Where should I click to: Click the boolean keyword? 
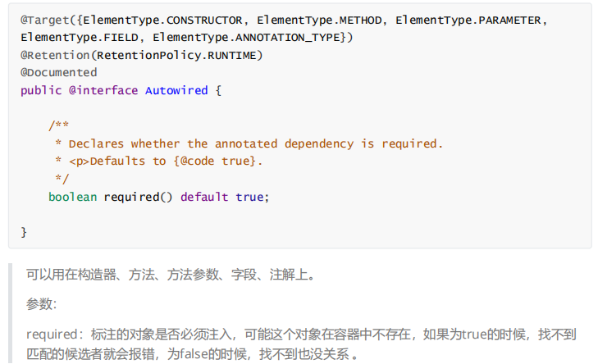tap(72, 197)
